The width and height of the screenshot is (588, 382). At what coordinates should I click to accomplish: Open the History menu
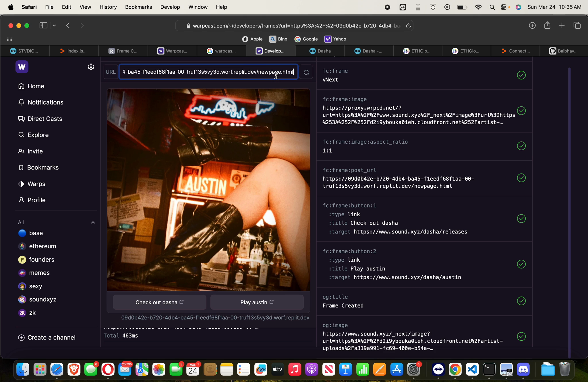click(x=108, y=7)
